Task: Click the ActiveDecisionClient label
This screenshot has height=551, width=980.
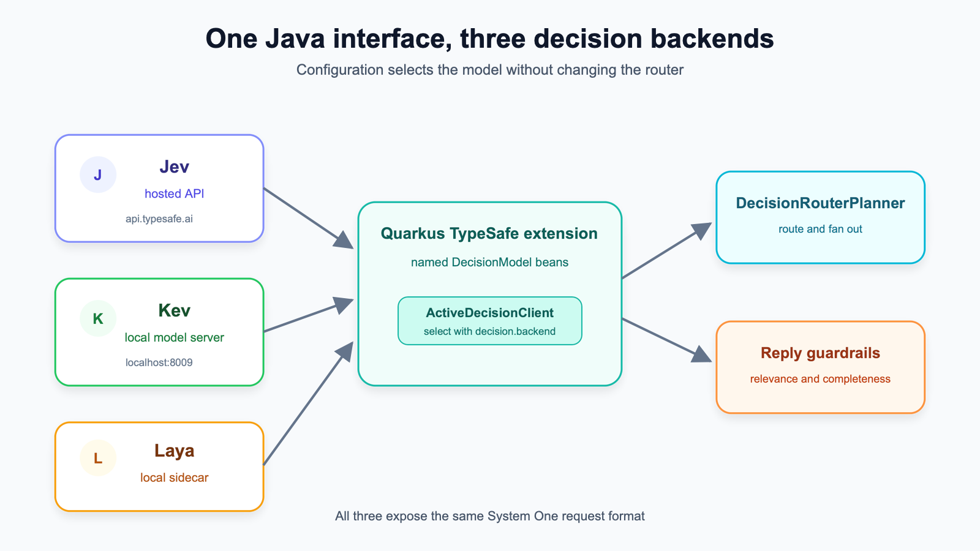Action: click(x=489, y=313)
